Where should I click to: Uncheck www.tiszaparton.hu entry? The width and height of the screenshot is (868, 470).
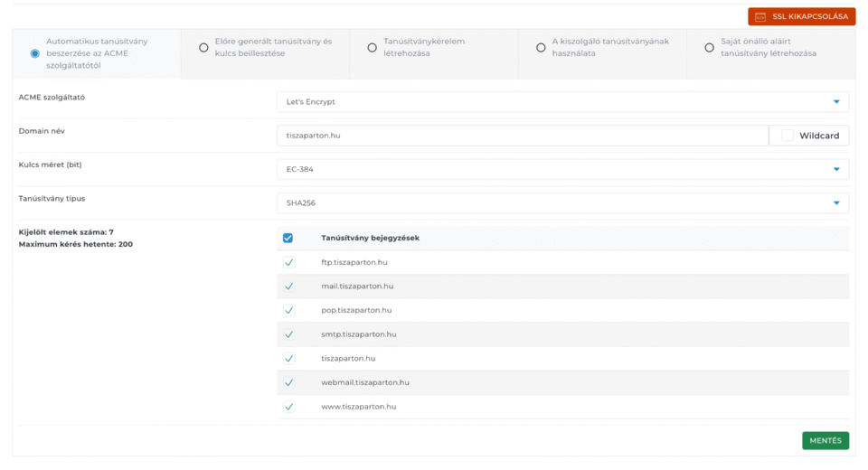tap(288, 407)
